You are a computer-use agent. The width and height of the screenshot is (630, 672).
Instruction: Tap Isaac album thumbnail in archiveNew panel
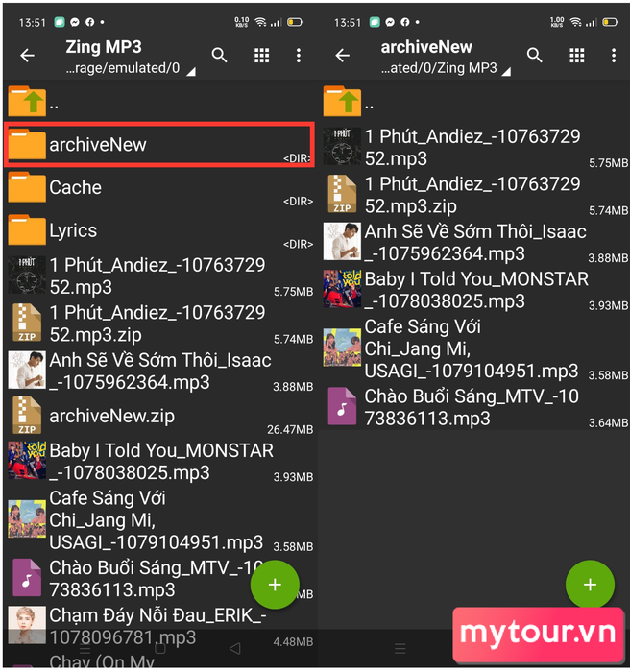(x=342, y=241)
